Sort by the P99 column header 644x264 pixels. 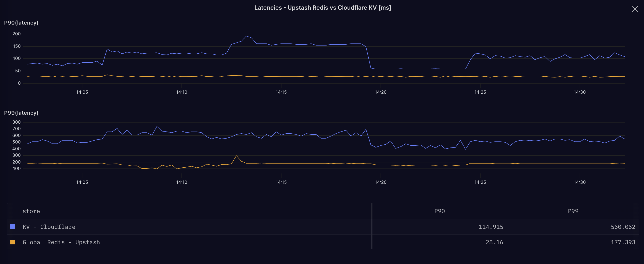click(573, 211)
